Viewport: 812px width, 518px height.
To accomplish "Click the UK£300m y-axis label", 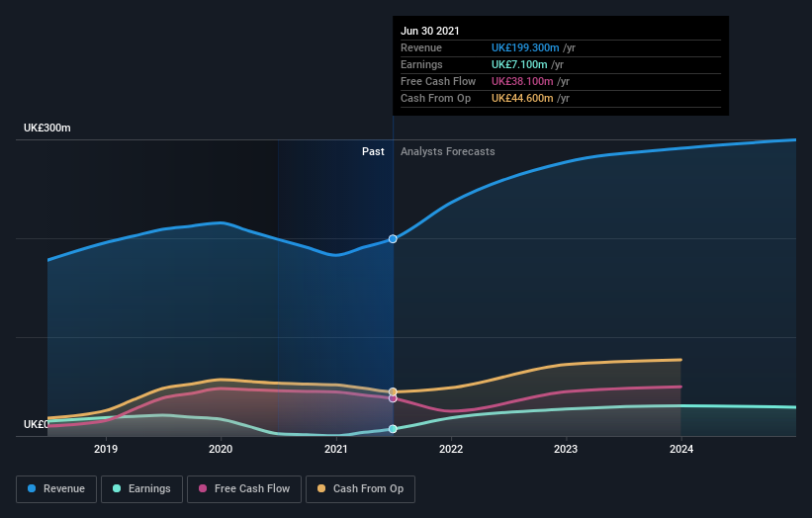I will [x=47, y=128].
